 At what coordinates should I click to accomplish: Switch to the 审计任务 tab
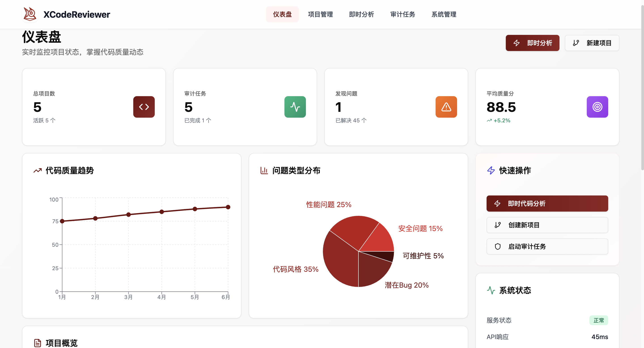(402, 14)
